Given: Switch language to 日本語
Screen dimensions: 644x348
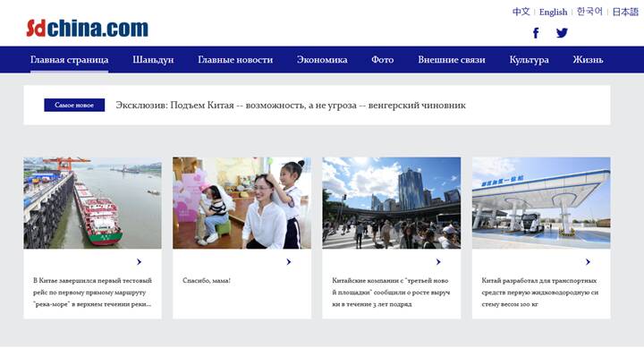Looking at the screenshot, I should [625, 12].
